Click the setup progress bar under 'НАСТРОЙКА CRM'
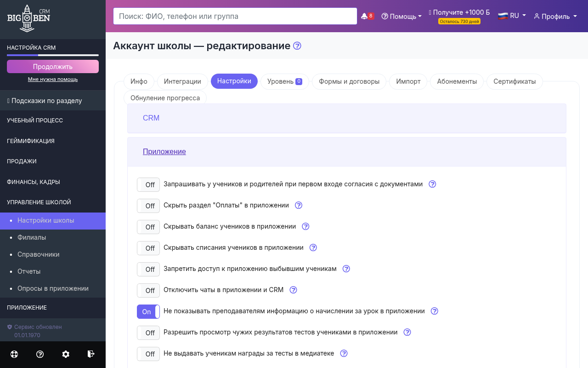The height and width of the screenshot is (368, 588). [x=52, y=56]
